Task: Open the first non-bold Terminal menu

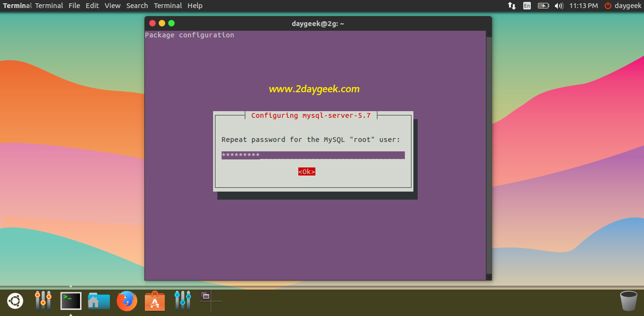Action: [x=49, y=6]
